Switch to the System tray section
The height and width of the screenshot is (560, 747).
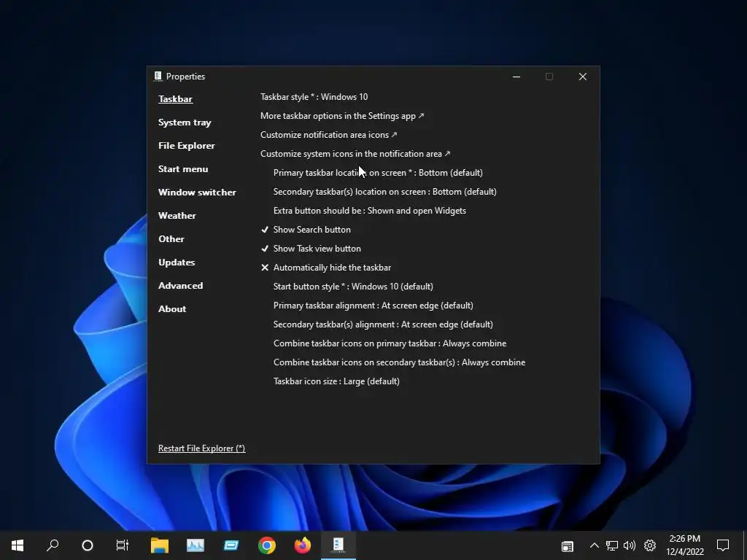pyautogui.click(x=185, y=122)
